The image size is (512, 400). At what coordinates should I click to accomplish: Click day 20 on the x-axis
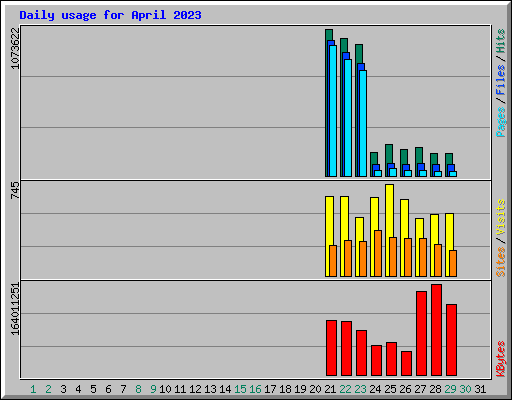click(x=315, y=389)
